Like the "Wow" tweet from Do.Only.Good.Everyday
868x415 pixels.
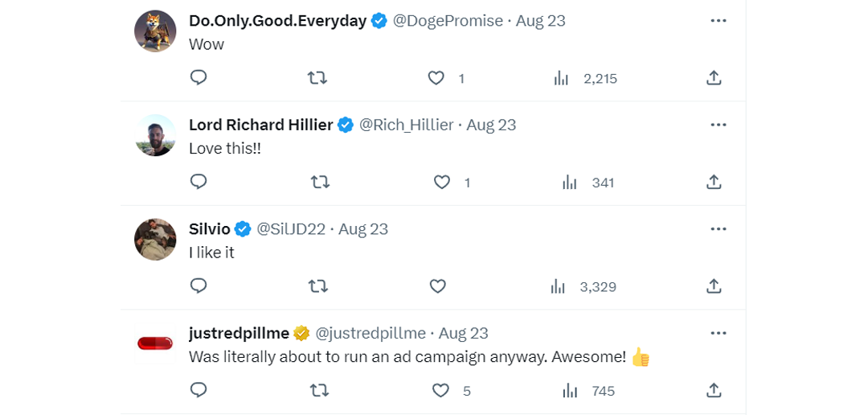[436, 78]
